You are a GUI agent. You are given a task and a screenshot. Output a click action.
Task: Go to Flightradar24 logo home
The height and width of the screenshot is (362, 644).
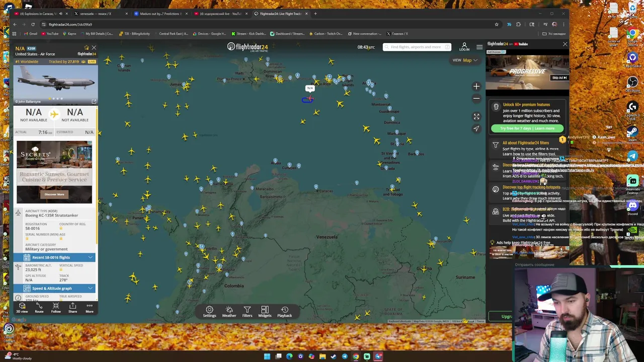click(x=248, y=47)
